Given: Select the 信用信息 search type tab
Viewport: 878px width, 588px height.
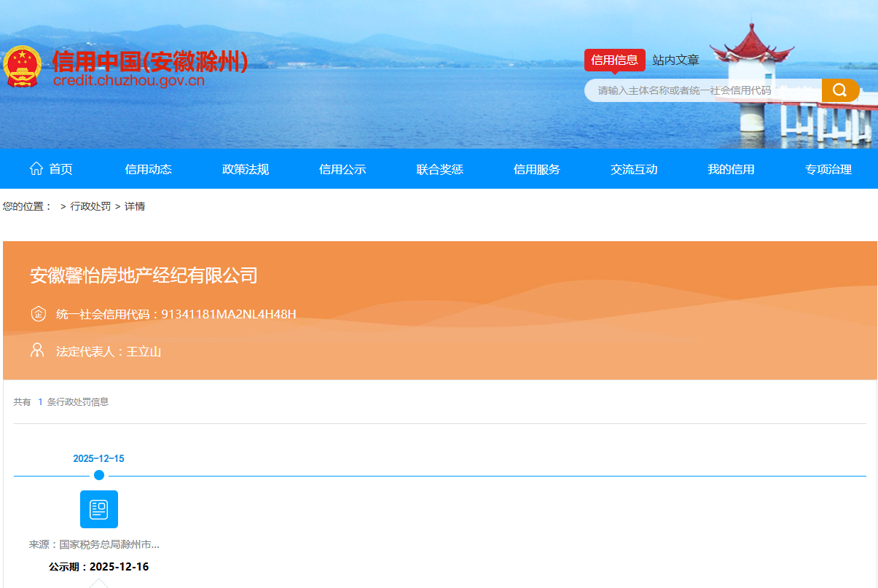Looking at the screenshot, I should [x=614, y=60].
